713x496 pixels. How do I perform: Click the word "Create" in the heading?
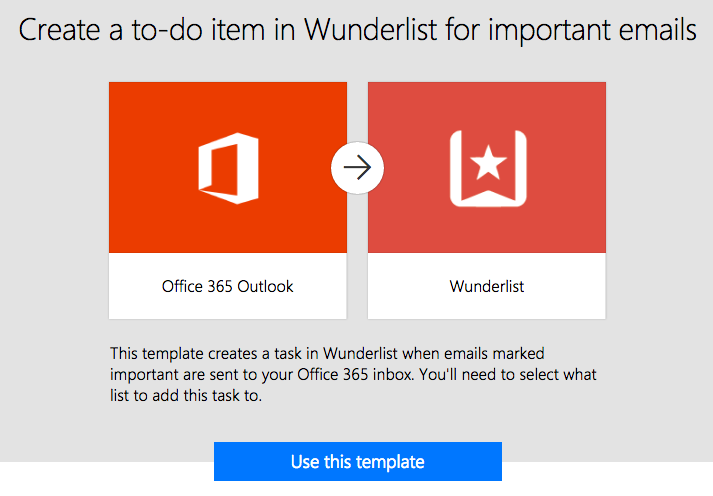[59, 31]
